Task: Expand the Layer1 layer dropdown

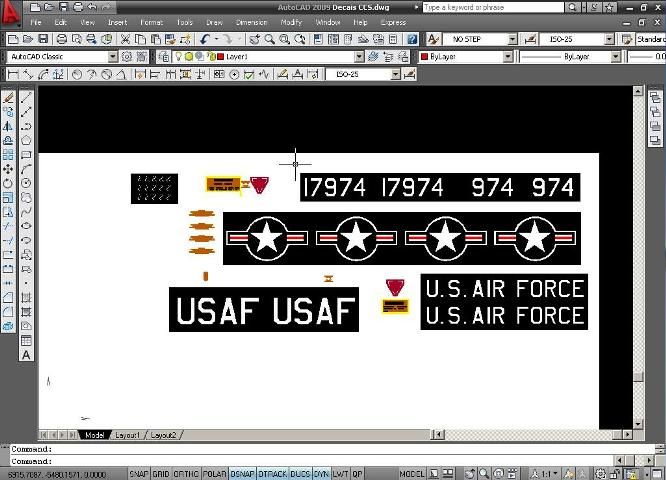Action: click(x=359, y=56)
